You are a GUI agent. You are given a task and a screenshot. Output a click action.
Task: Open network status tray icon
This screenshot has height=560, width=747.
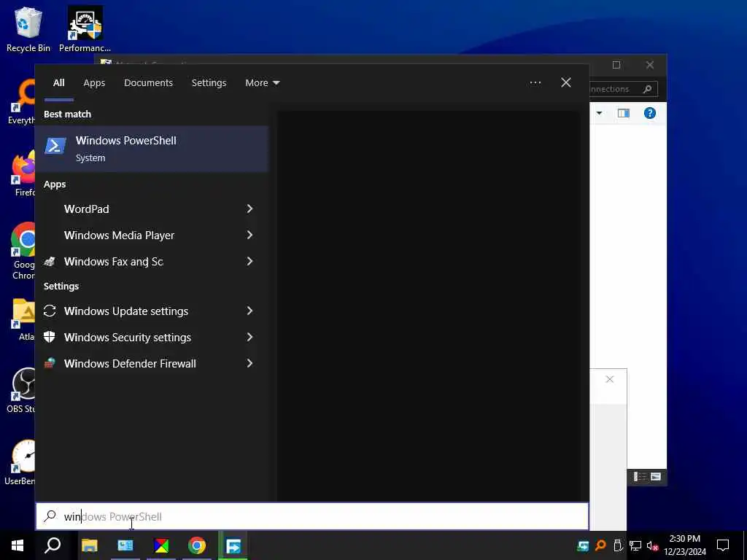coord(635,545)
